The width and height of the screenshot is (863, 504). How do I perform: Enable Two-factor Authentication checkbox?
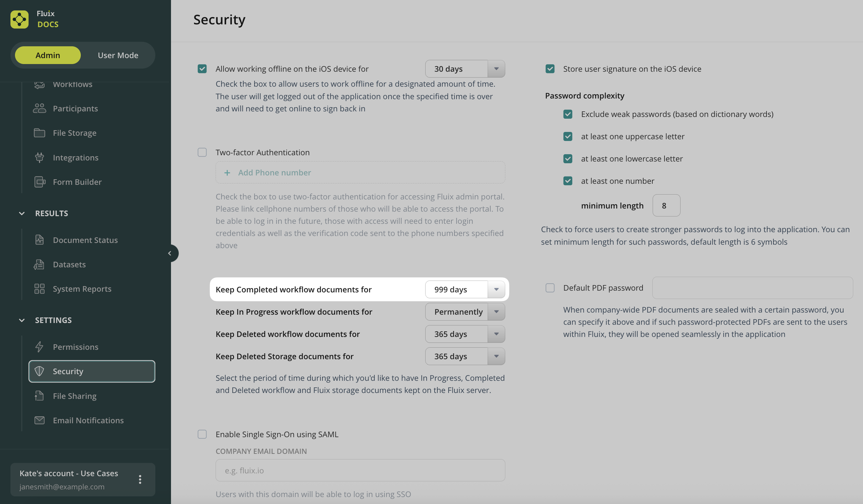(202, 152)
